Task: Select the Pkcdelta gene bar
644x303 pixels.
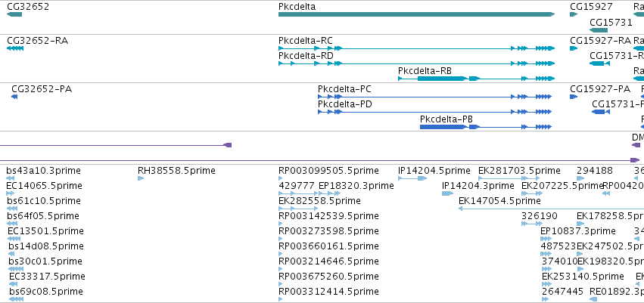Action: [x=416, y=14]
